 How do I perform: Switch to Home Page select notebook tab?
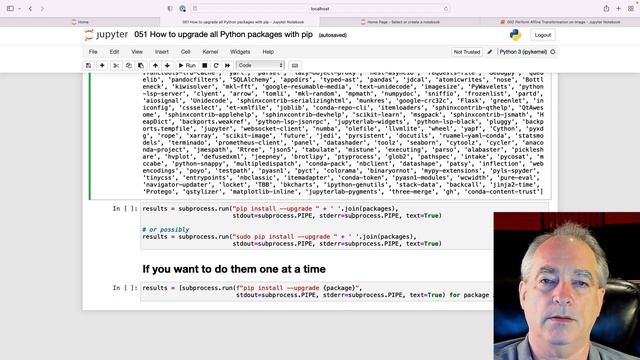point(400,22)
